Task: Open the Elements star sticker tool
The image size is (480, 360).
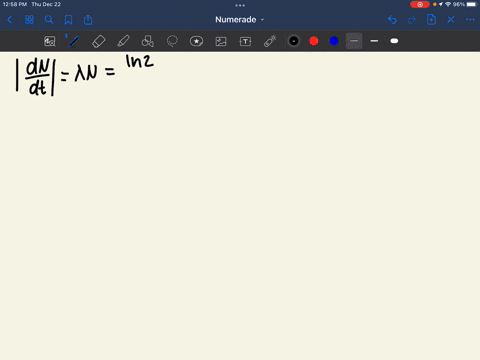Action: click(x=196, y=41)
